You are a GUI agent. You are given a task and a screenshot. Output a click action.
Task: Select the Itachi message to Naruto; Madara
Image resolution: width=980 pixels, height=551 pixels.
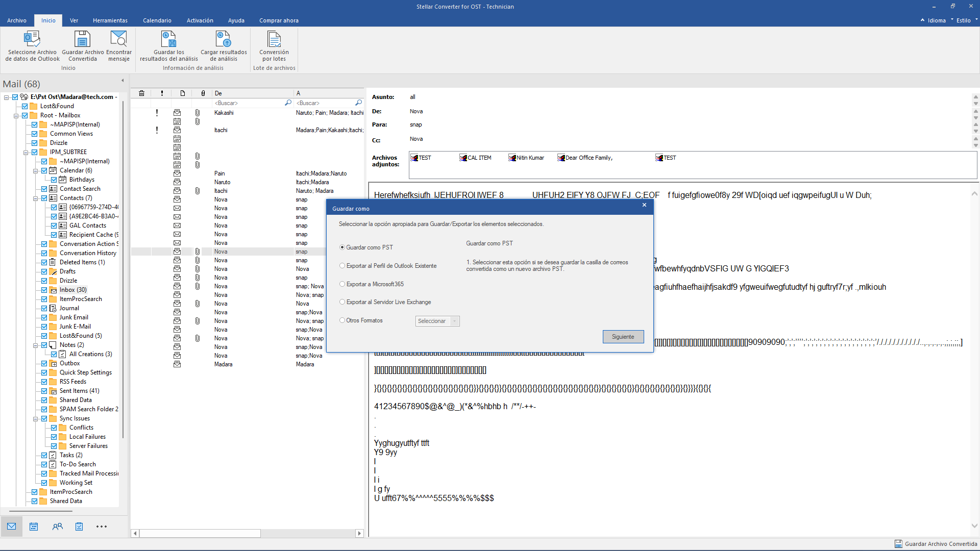click(248, 191)
